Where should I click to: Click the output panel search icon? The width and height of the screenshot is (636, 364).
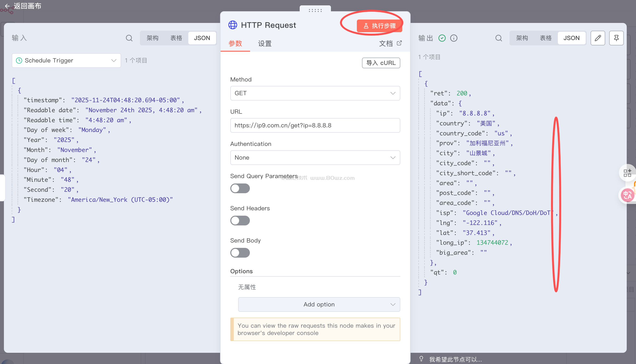[498, 38]
